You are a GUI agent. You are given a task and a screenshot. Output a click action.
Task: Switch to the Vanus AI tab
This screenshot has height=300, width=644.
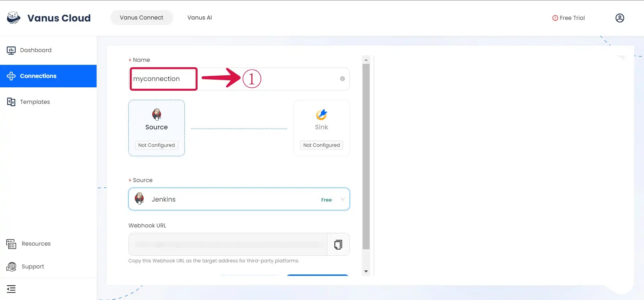coord(200,17)
